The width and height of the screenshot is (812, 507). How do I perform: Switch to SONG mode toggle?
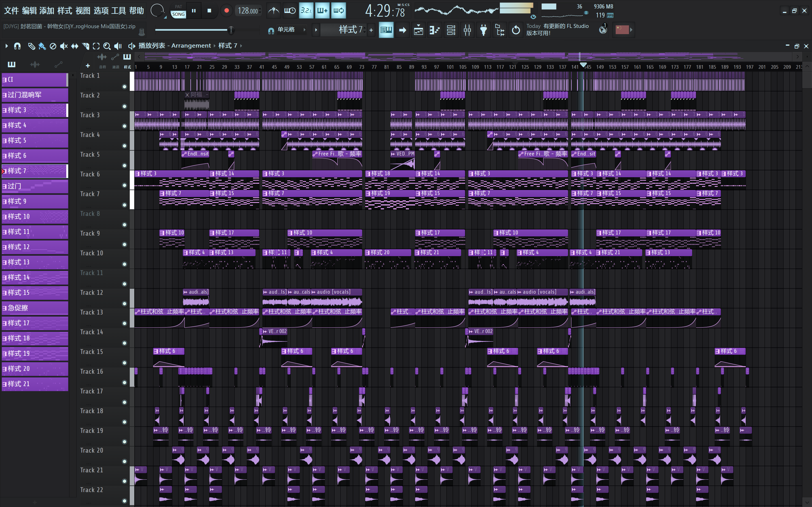(179, 14)
